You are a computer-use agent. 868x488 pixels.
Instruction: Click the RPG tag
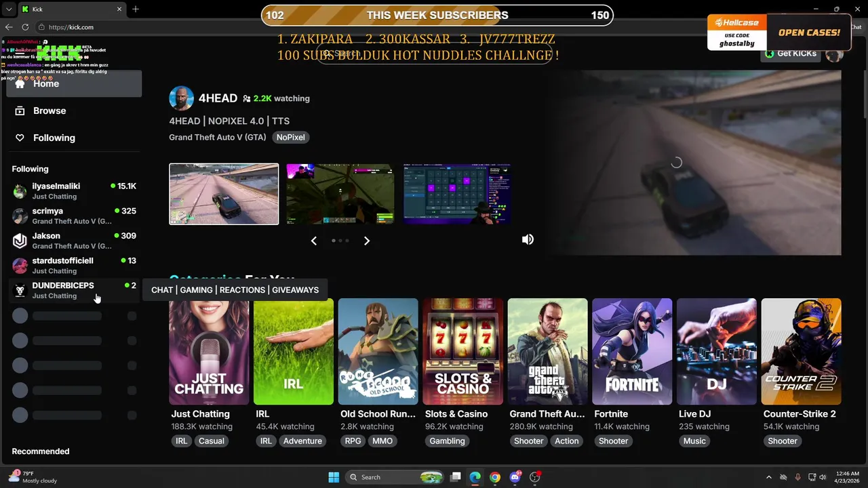[353, 441]
